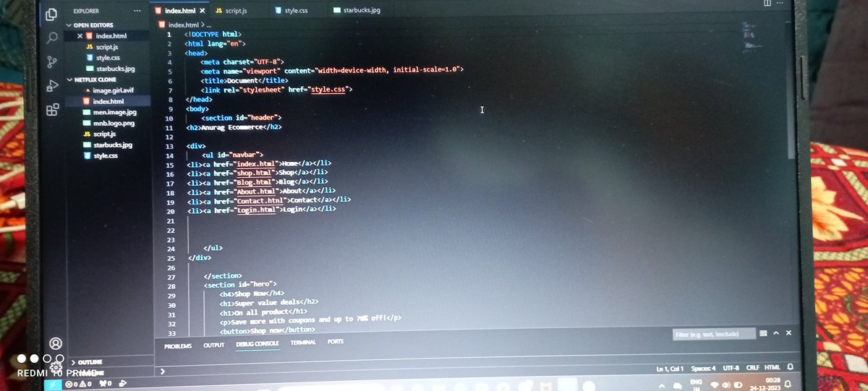Select the Debug Console panel tab
The height and width of the screenshot is (391, 868).
click(258, 345)
